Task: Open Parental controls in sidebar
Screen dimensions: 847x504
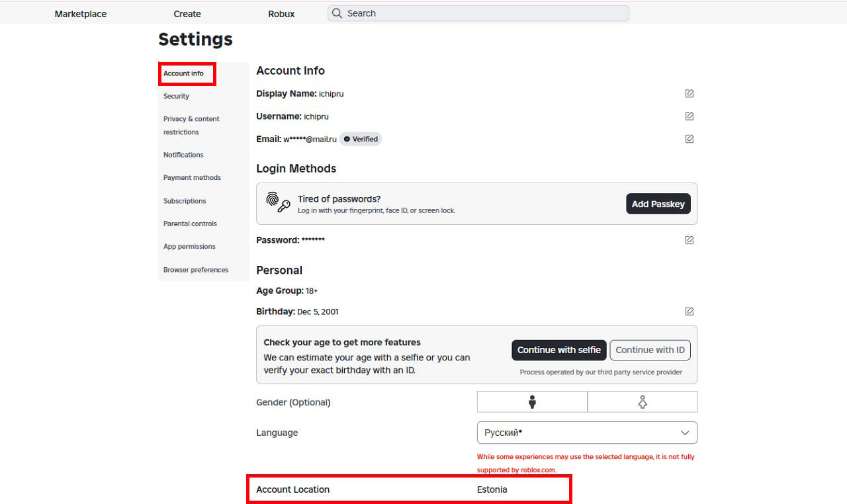Action: 190,224
